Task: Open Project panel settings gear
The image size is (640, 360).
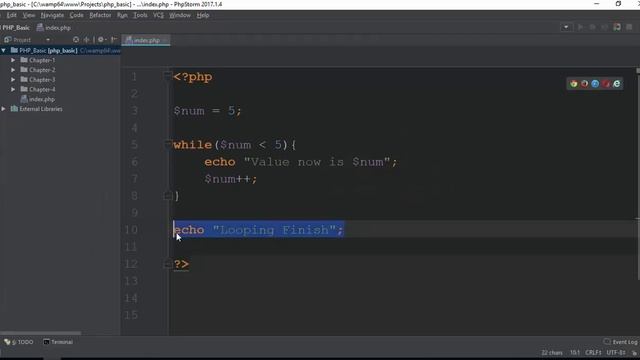Action: tap(101, 40)
